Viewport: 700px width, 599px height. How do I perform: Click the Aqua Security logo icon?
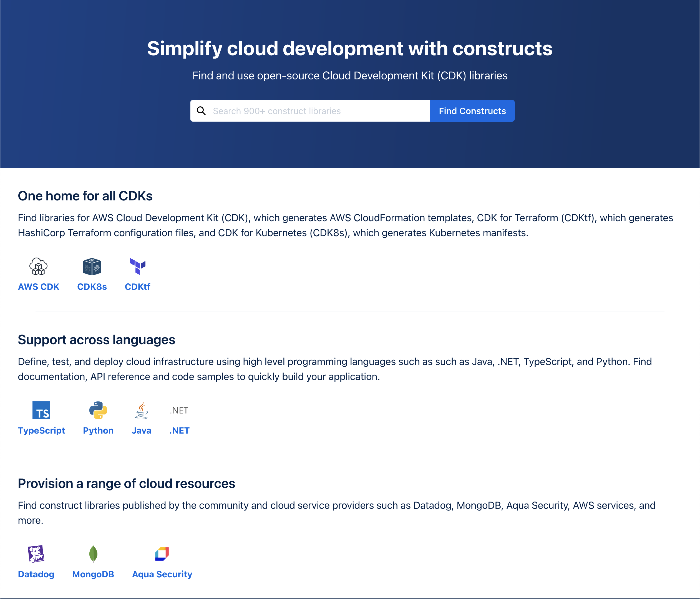click(162, 554)
